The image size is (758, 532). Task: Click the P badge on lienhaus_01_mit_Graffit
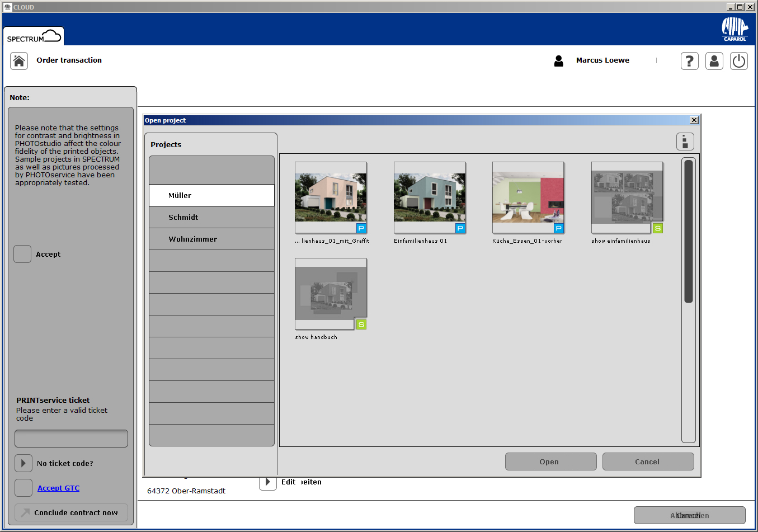point(361,228)
